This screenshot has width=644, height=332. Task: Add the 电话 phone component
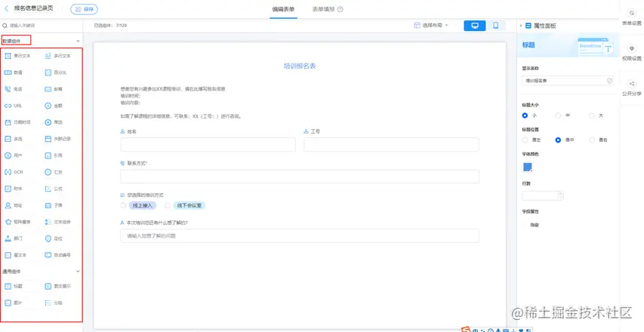point(14,89)
